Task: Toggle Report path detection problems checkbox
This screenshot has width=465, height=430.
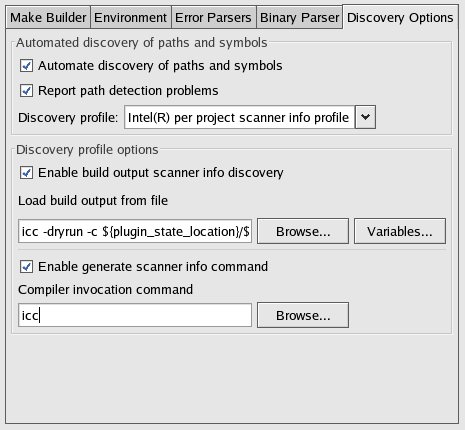Action: pyautogui.click(x=26, y=91)
